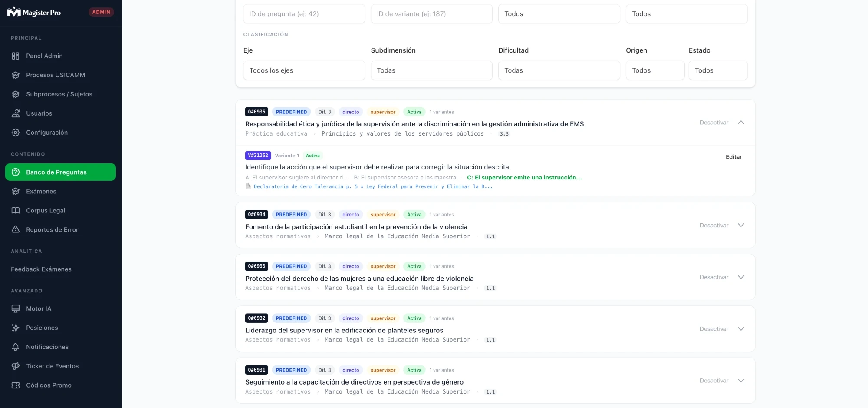Click the Motor IA monitor icon
The image size is (868, 408).
(16, 308)
